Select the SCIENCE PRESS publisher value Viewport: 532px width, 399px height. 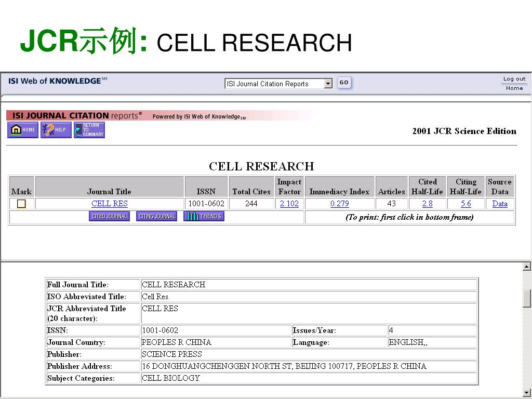pos(171,354)
